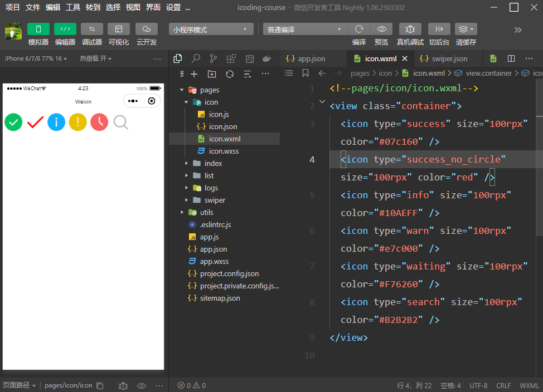Viewport: 543px width, 392px height.
Task: Collapse the icon folder
Action: (x=186, y=102)
